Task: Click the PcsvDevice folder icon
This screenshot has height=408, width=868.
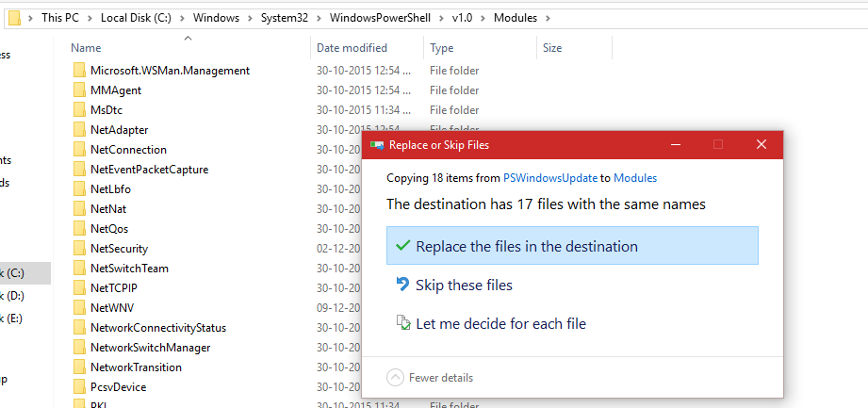Action: [x=79, y=387]
